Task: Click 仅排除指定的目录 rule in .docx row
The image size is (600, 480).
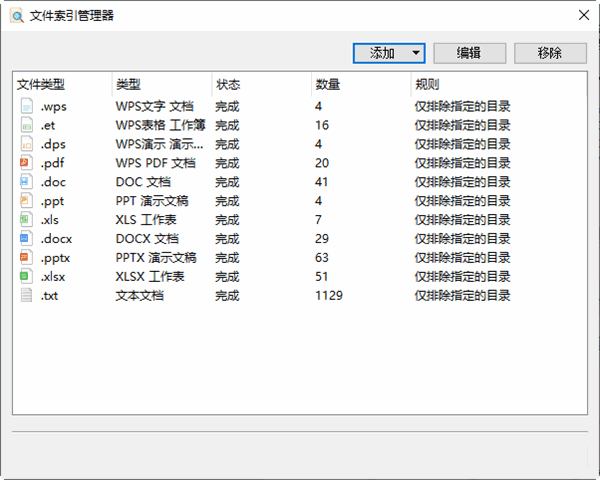Action: pos(463,238)
